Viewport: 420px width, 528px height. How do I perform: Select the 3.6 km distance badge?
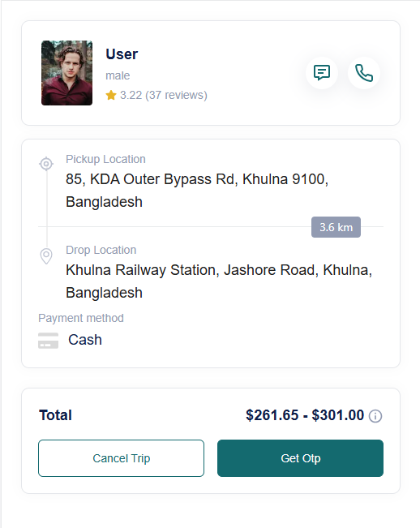[336, 227]
